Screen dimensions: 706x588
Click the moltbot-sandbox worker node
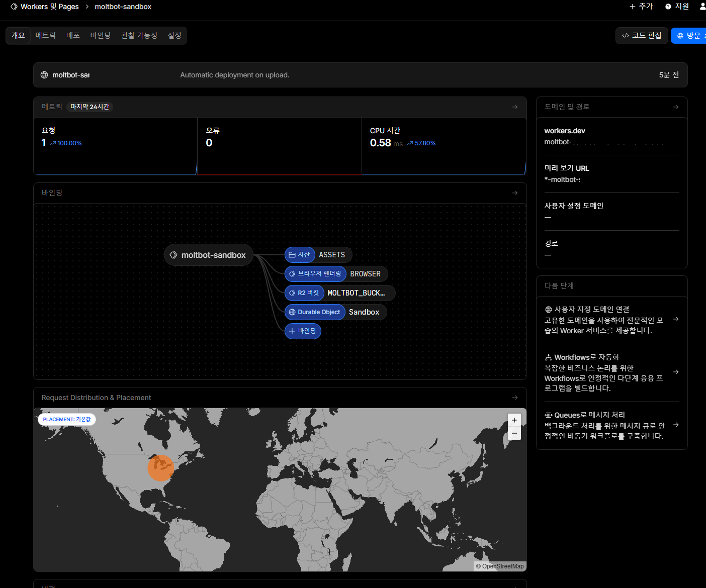coord(208,255)
